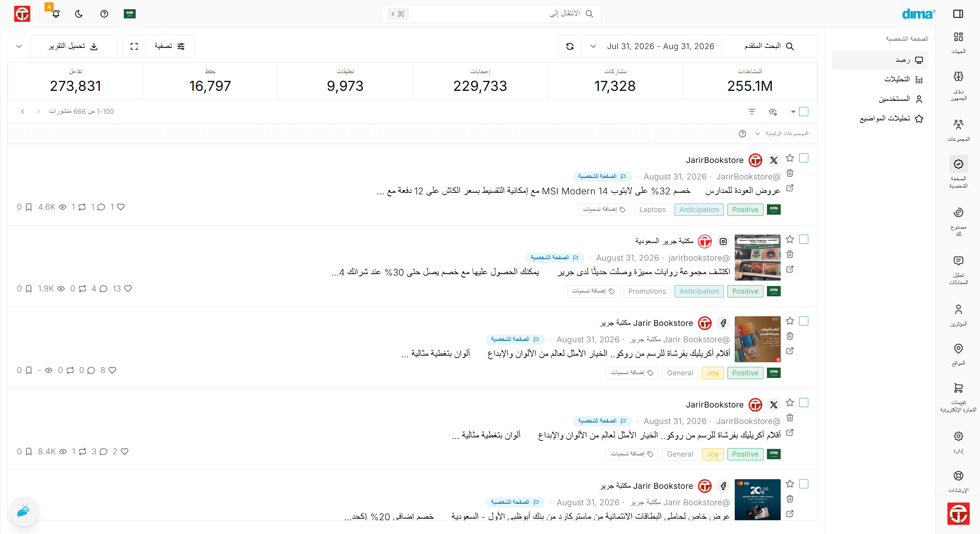Click the fullscreen expand icon
This screenshot has height=534, width=980.
[134, 46]
